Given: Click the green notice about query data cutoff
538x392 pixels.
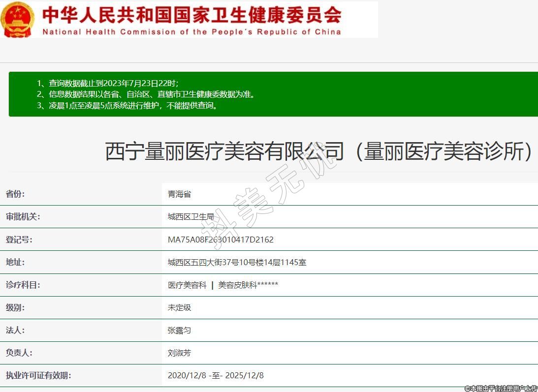Looking at the screenshot, I should click(x=107, y=83).
